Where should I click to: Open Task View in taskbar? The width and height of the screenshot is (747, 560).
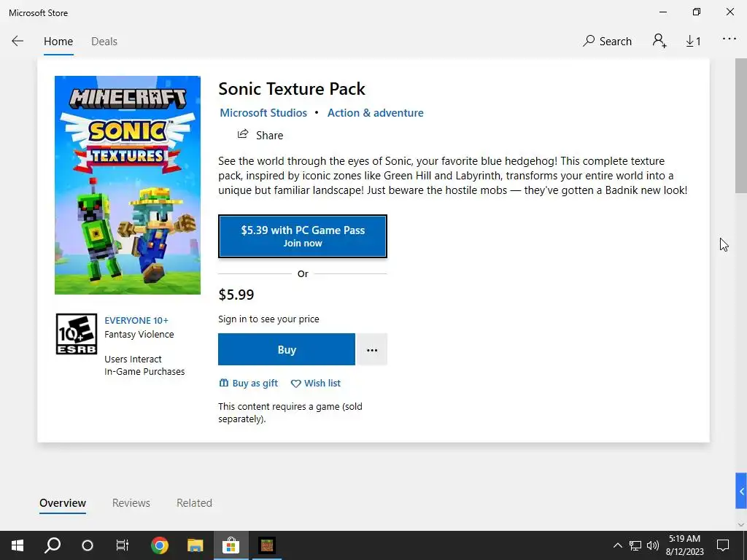click(x=123, y=545)
